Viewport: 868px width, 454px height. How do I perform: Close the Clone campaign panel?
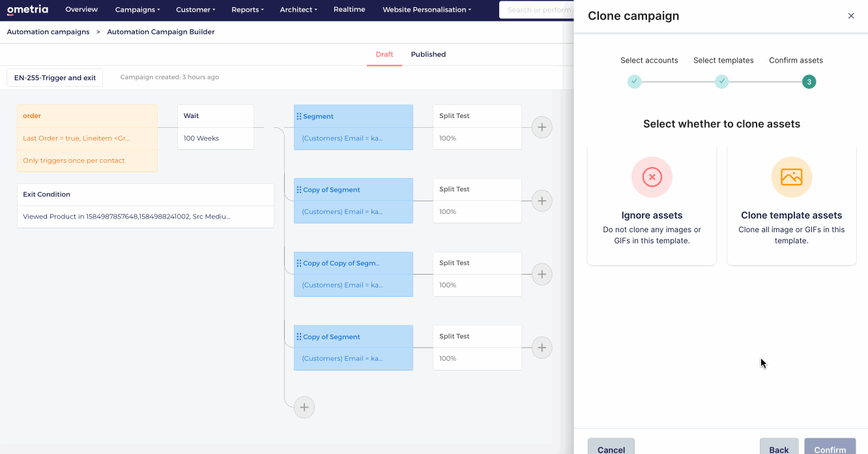pyautogui.click(x=851, y=16)
